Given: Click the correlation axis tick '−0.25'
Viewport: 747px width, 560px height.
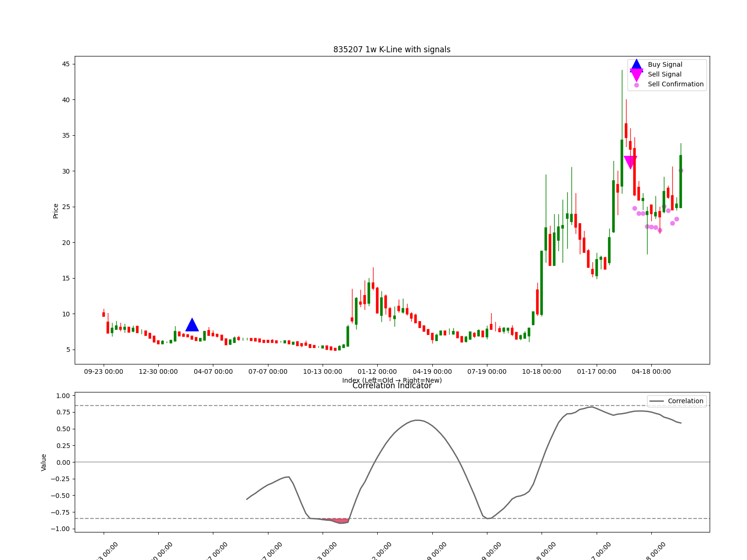Looking at the screenshot, I should click(x=61, y=479).
